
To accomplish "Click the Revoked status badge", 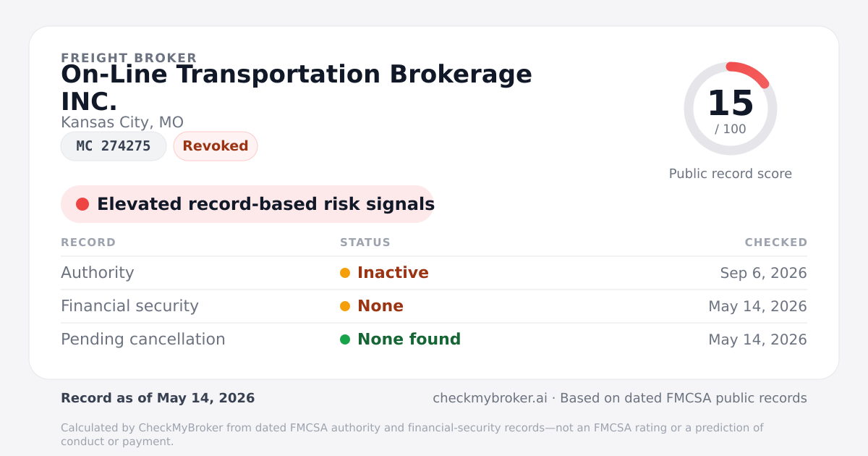I will tap(216, 146).
